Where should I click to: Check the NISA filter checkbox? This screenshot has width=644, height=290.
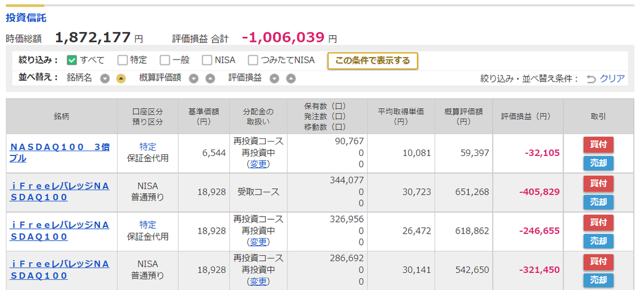point(207,61)
